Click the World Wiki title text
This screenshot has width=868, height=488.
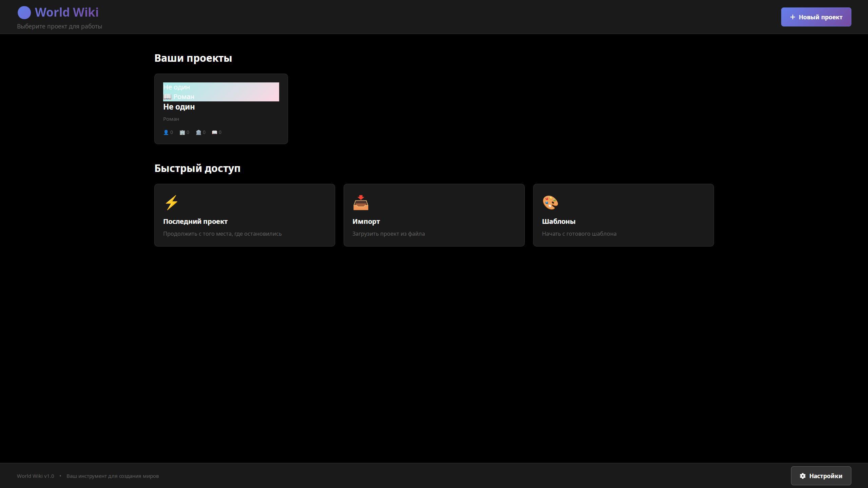[66, 13]
